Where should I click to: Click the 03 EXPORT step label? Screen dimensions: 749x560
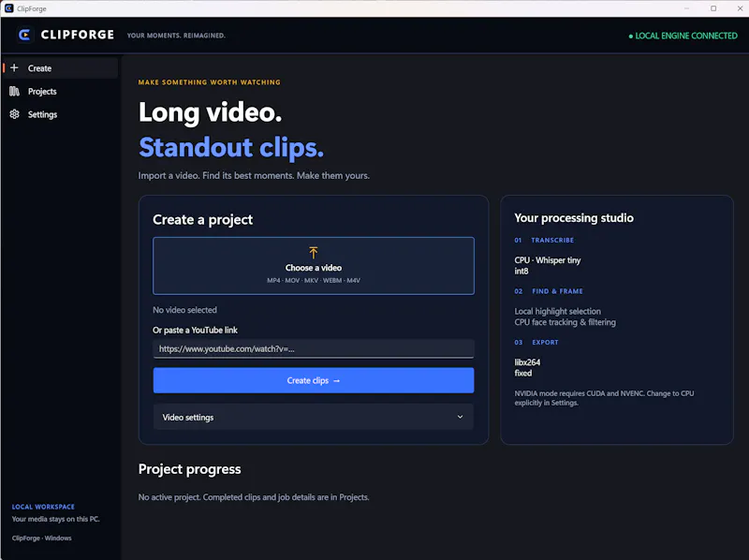536,342
